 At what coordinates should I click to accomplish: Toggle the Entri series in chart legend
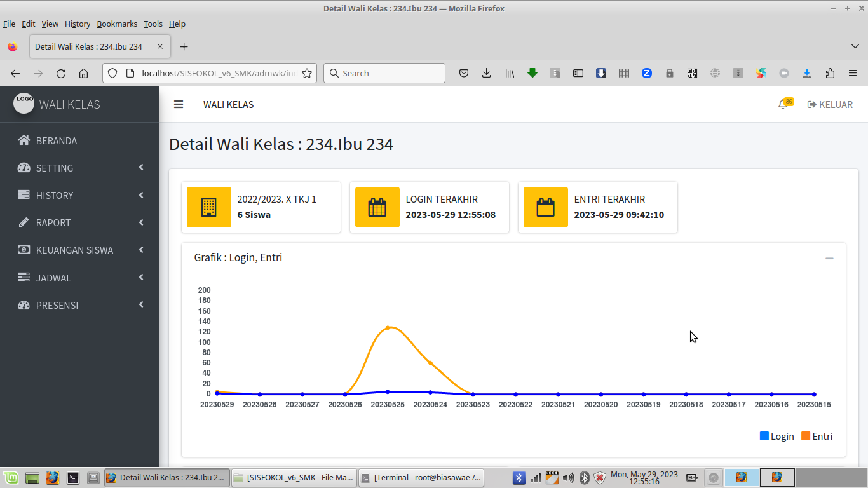817,437
